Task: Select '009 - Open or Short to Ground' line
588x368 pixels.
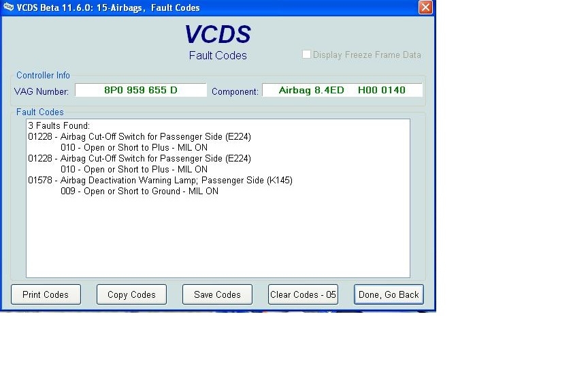Action: [x=140, y=191]
